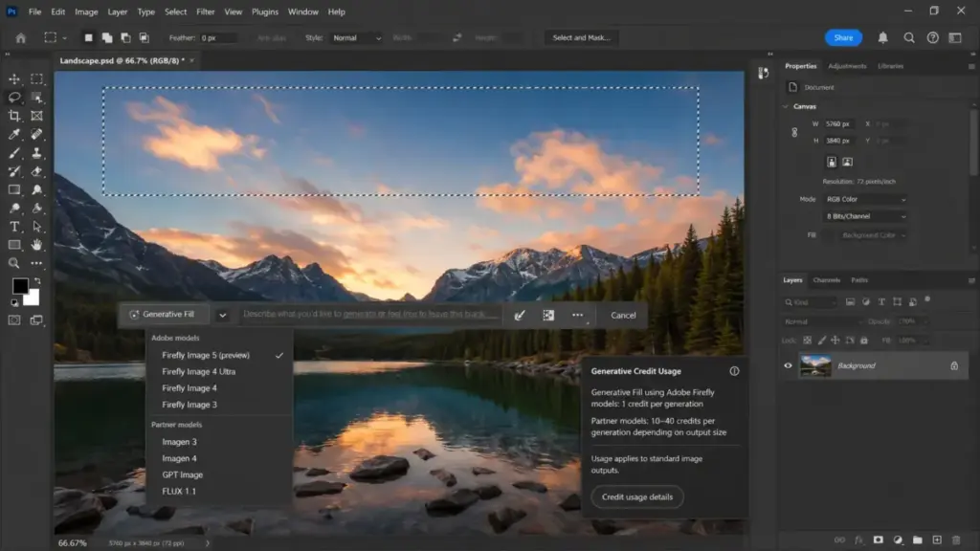980x551 pixels.
Task: Select the Rectangular Marquee tool in toolbox
Action: coord(37,79)
